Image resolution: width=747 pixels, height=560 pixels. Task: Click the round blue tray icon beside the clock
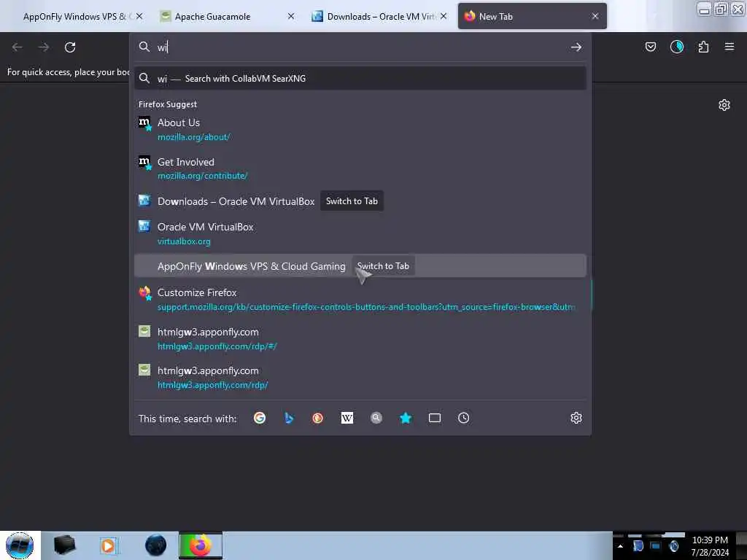click(673, 546)
